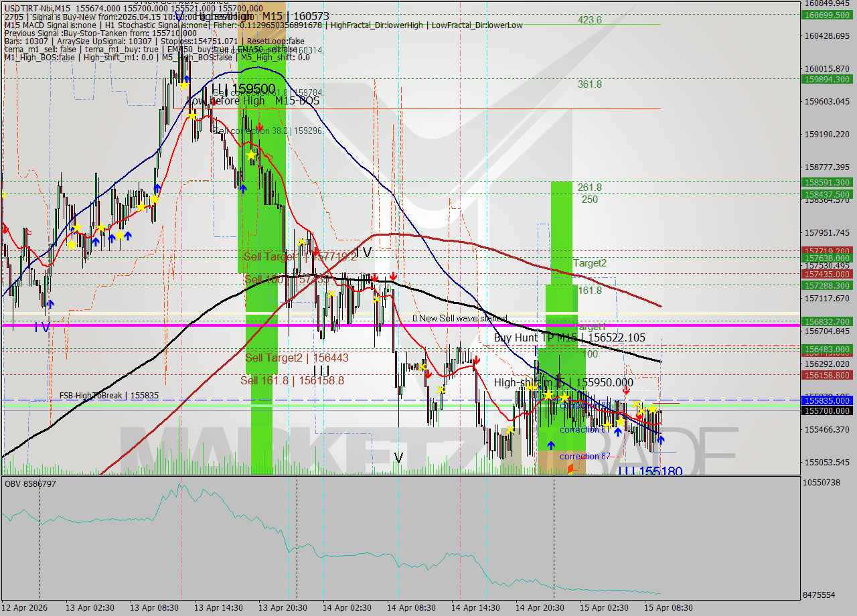The image size is (857, 616).
Task: Click the red down arrow near Sell correction 38.2
Action: click(260, 127)
